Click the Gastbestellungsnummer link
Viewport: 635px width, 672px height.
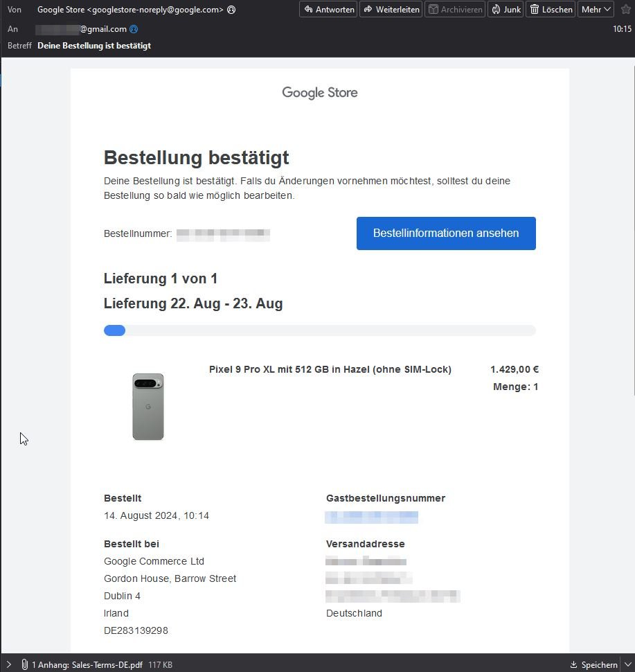point(372,517)
